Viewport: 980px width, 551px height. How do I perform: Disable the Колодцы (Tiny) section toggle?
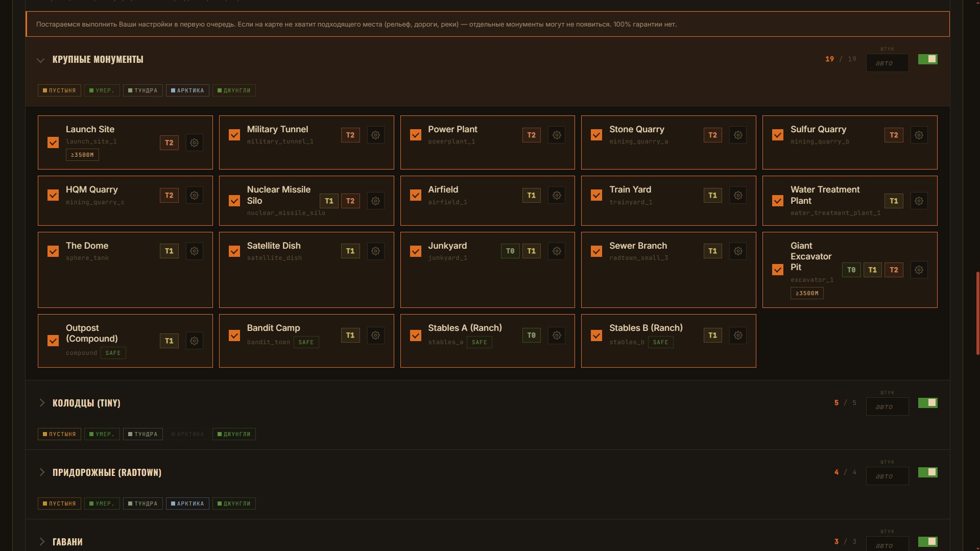pos(927,403)
